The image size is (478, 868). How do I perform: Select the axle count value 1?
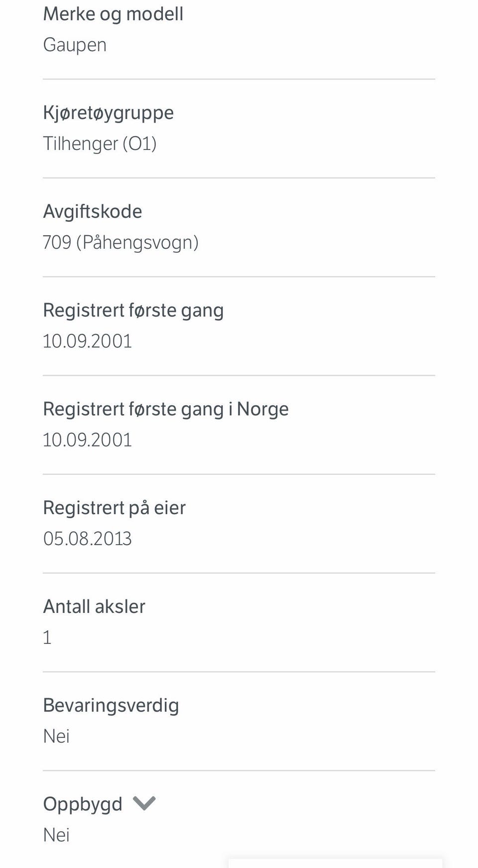(47, 637)
